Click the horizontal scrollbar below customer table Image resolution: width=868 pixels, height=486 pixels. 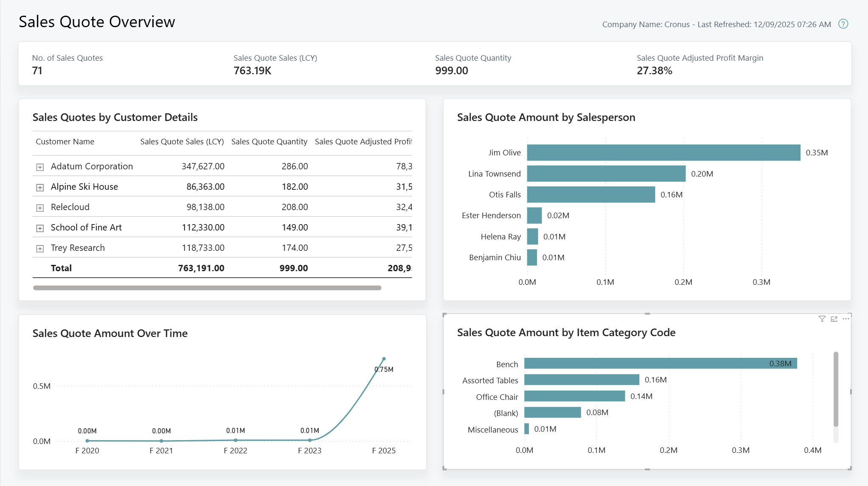[x=207, y=288]
